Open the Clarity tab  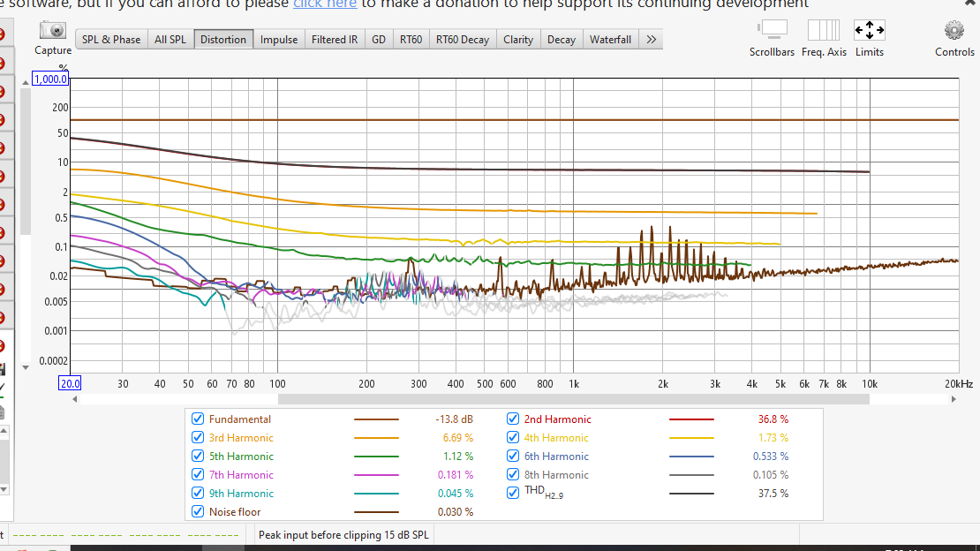518,40
